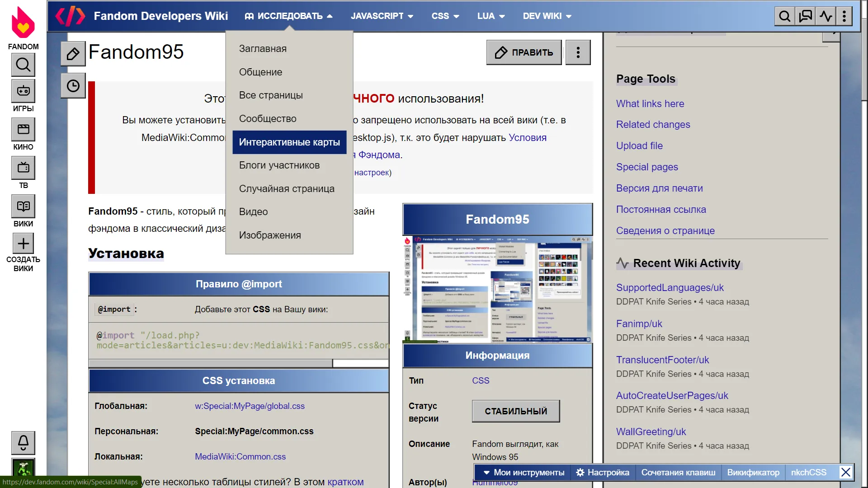Open AutoCreateUserPages/uk activity link
This screenshot has width=868, height=488.
[672, 395]
